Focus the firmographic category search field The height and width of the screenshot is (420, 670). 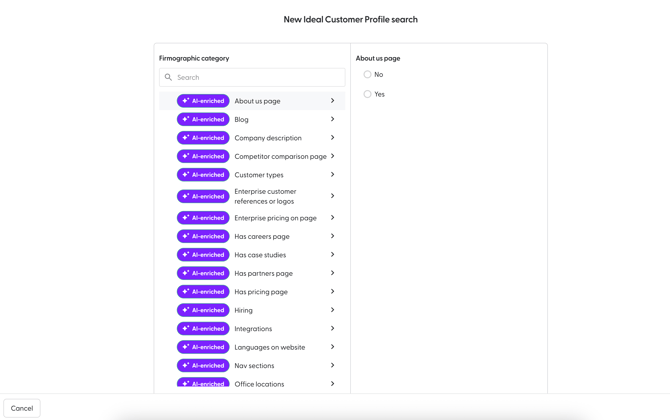tap(258, 77)
